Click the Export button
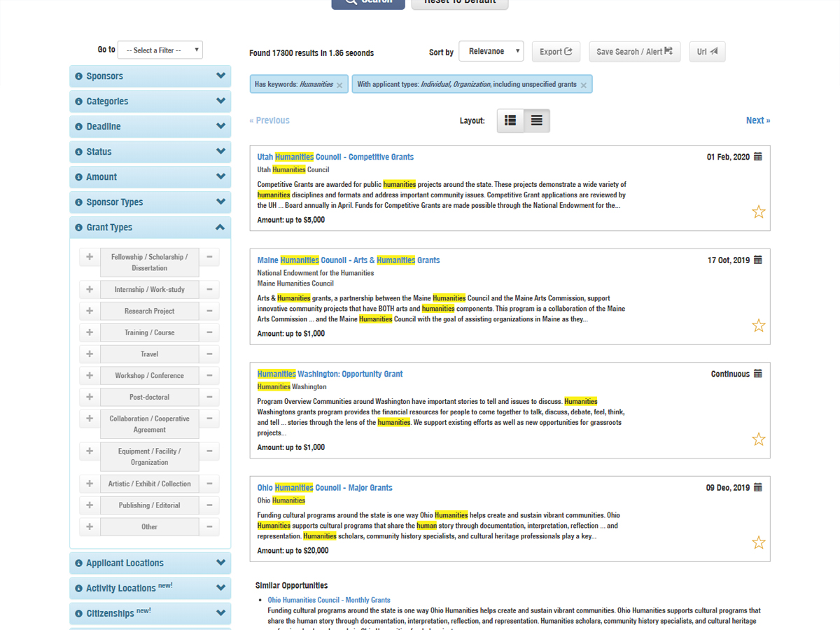 [556, 51]
